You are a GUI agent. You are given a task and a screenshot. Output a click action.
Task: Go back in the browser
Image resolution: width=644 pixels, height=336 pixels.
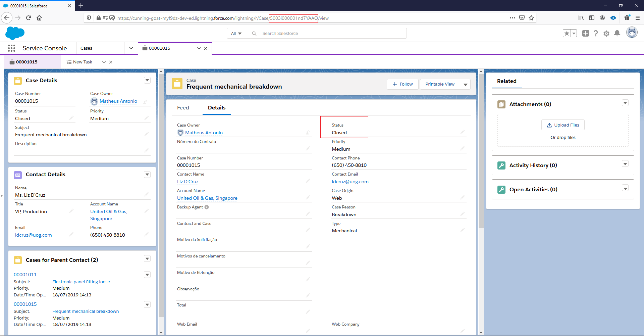click(7, 18)
